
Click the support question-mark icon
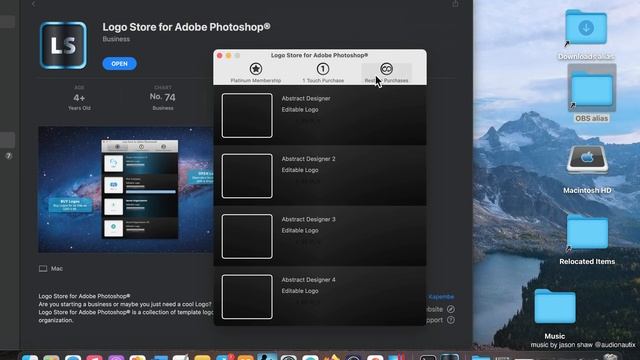click(x=451, y=320)
